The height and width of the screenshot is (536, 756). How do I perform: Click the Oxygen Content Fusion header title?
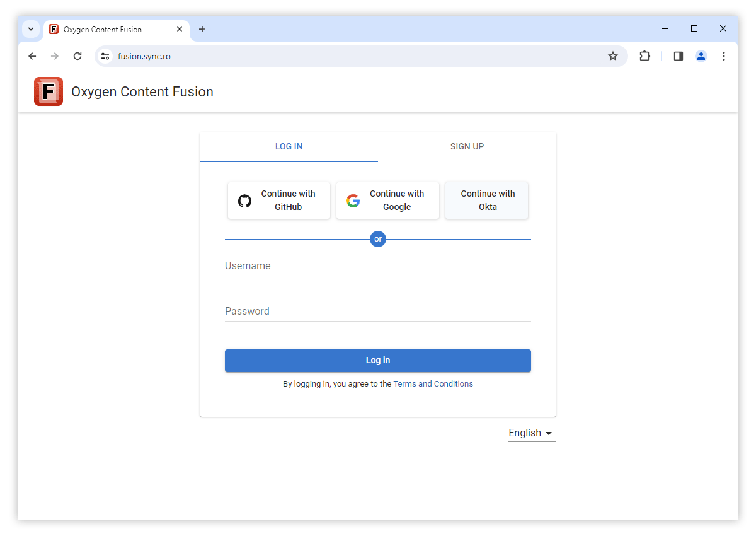142,91
